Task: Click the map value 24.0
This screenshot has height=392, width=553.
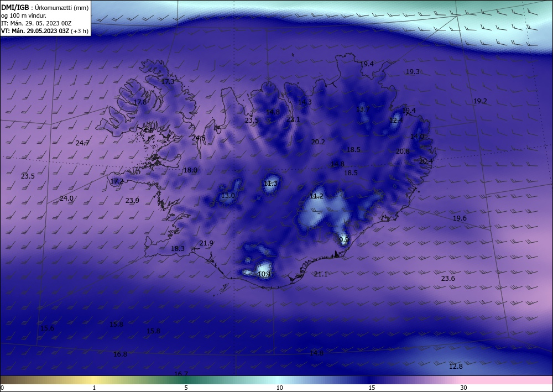Action: pos(66,198)
